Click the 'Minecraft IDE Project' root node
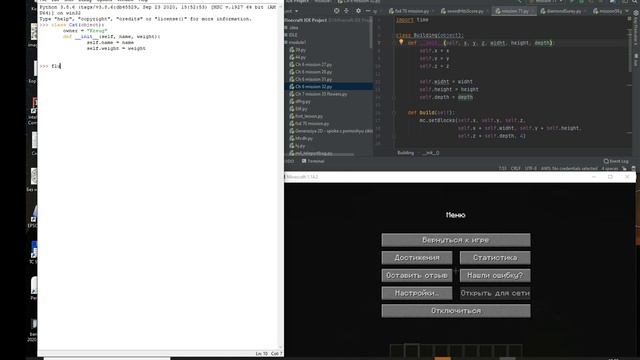This screenshot has height=360, width=640. 306,20
